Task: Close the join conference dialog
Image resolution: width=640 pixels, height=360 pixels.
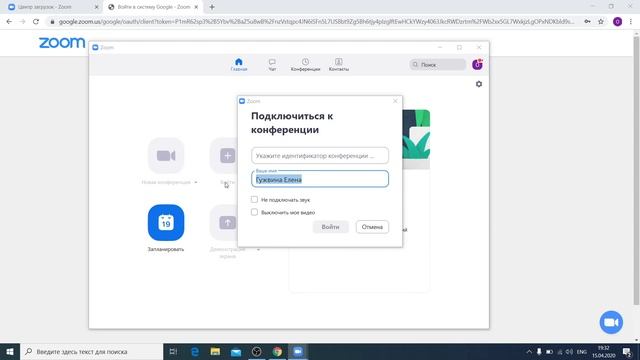Action: (x=395, y=101)
